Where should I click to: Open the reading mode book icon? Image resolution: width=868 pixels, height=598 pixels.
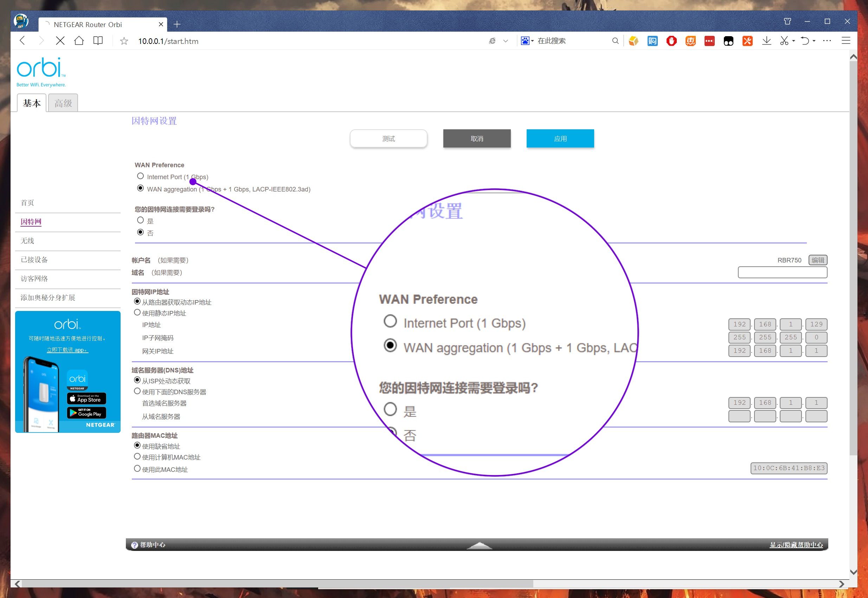[98, 40]
